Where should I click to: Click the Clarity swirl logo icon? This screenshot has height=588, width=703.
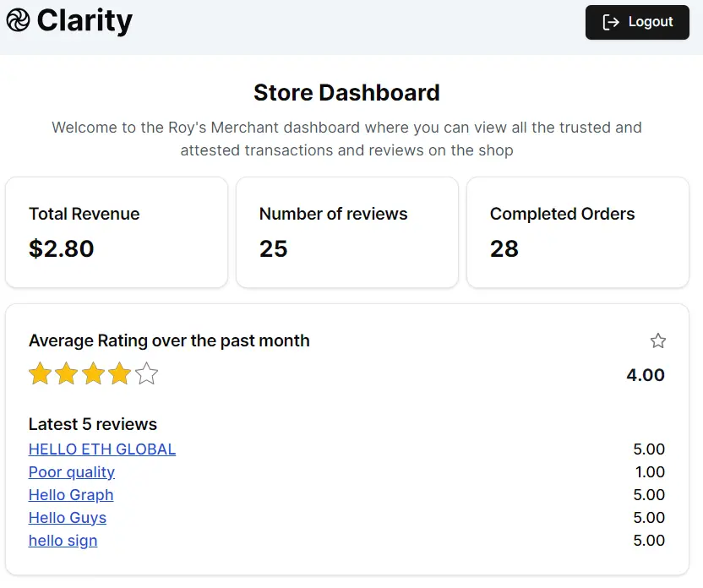coord(18,20)
